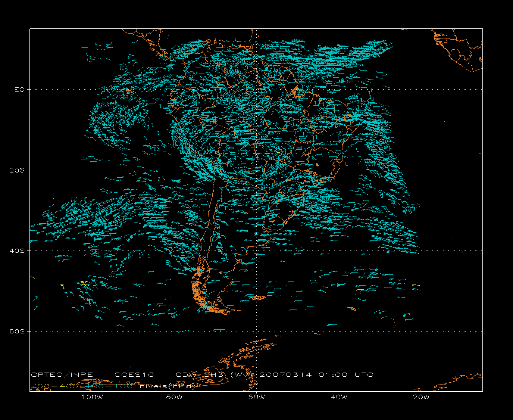Click the 01:00 UTC time text
The height and width of the screenshot is (420, 513).
tap(346, 374)
